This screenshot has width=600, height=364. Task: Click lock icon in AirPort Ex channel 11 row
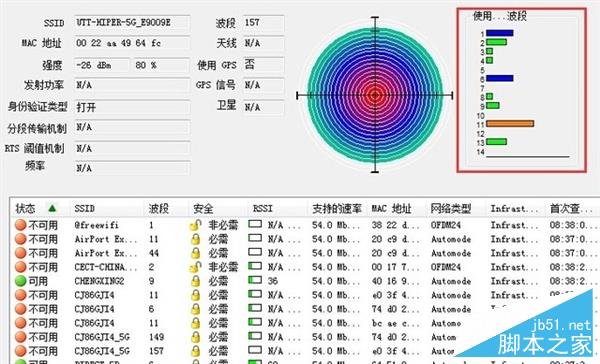tap(196, 239)
